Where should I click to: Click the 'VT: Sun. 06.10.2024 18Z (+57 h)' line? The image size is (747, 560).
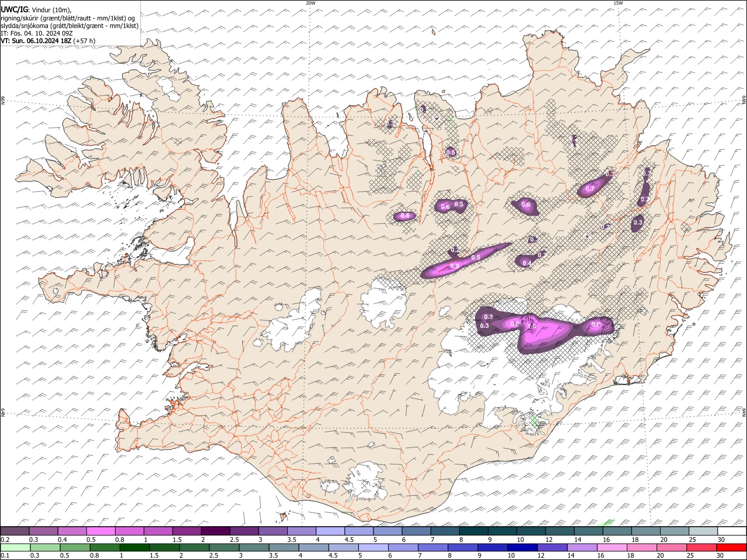point(48,41)
